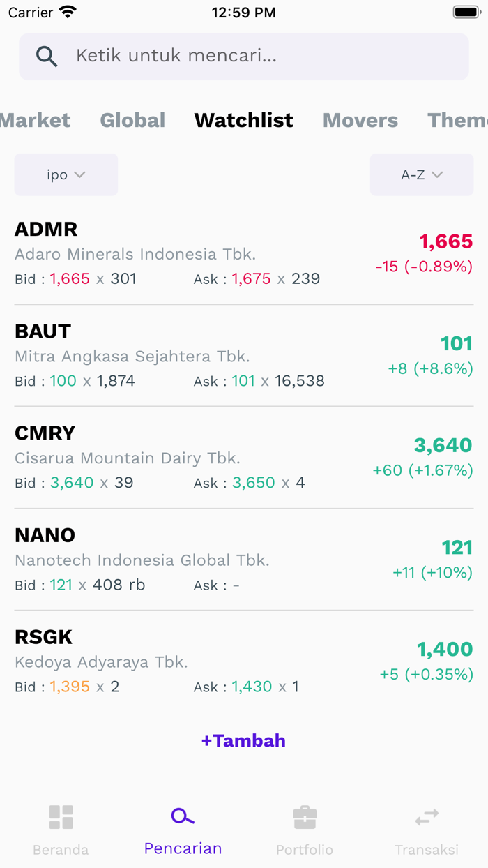Screen dimensions: 488x868
Task: Tap the clock showing 12:59 PM
Action: point(243,12)
